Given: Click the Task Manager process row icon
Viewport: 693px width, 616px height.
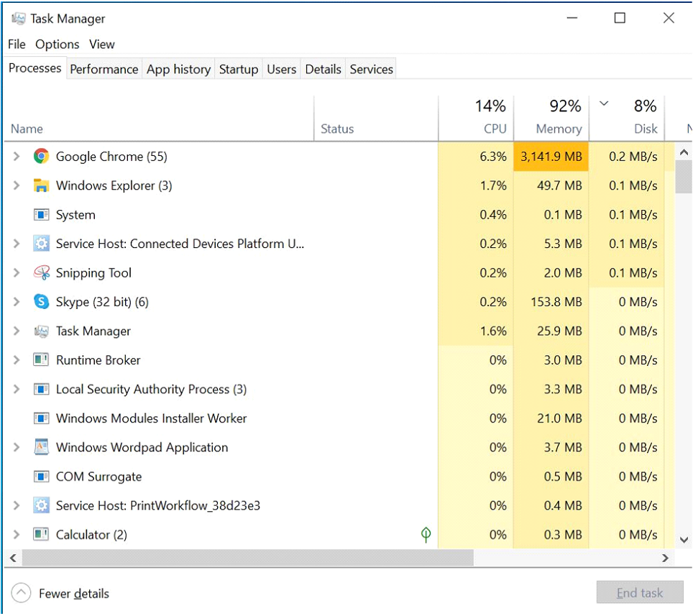Looking at the screenshot, I should click(41, 331).
